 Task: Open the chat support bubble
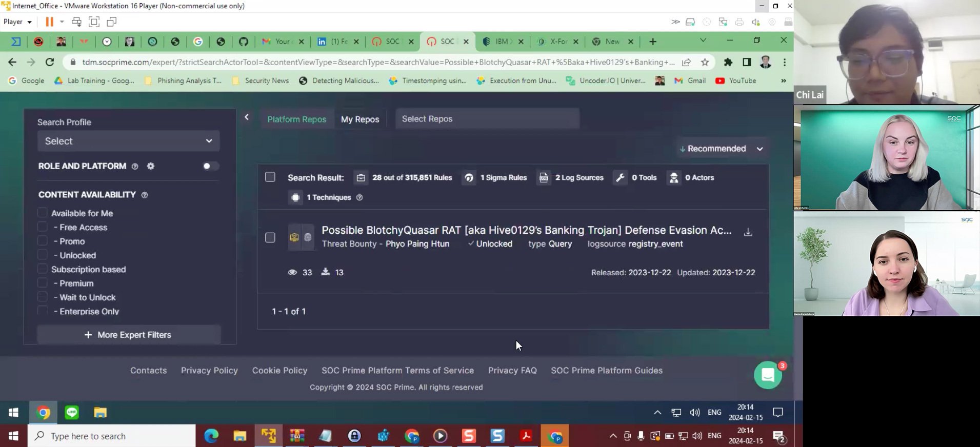click(767, 375)
